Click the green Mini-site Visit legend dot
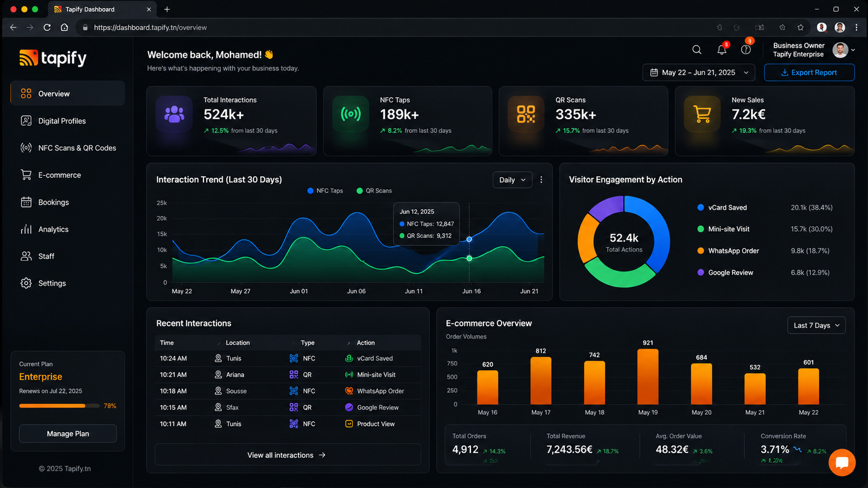This screenshot has height=488, width=868. coord(700,229)
